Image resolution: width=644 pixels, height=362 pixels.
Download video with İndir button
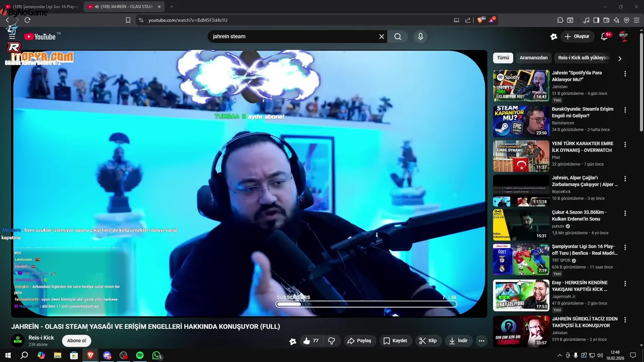coord(458,340)
